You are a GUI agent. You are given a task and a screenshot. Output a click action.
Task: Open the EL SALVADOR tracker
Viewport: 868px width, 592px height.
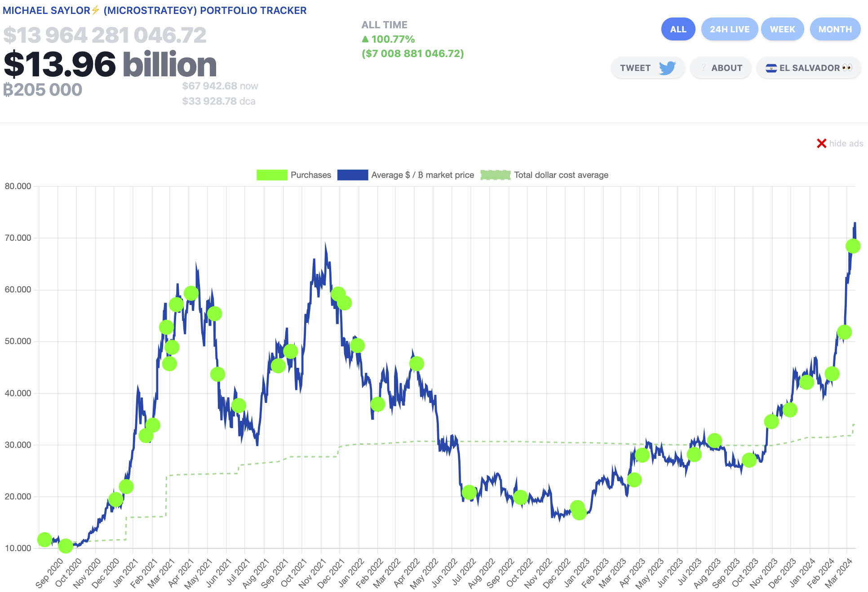pos(809,68)
